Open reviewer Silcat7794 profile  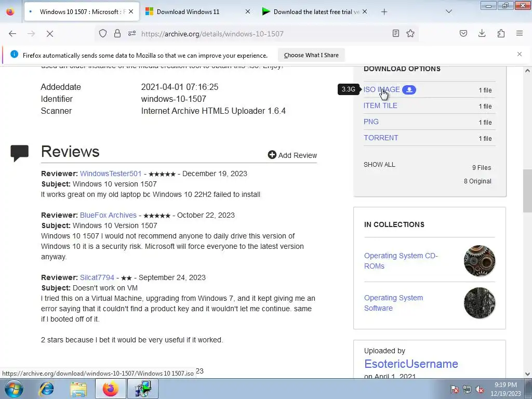[97, 277]
